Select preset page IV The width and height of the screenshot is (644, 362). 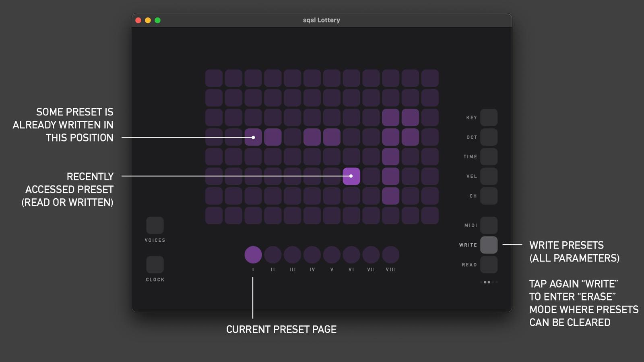tap(312, 255)
